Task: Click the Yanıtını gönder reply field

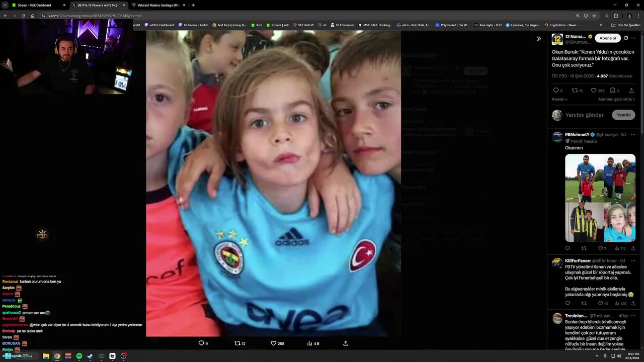Action: click(584, 115)
